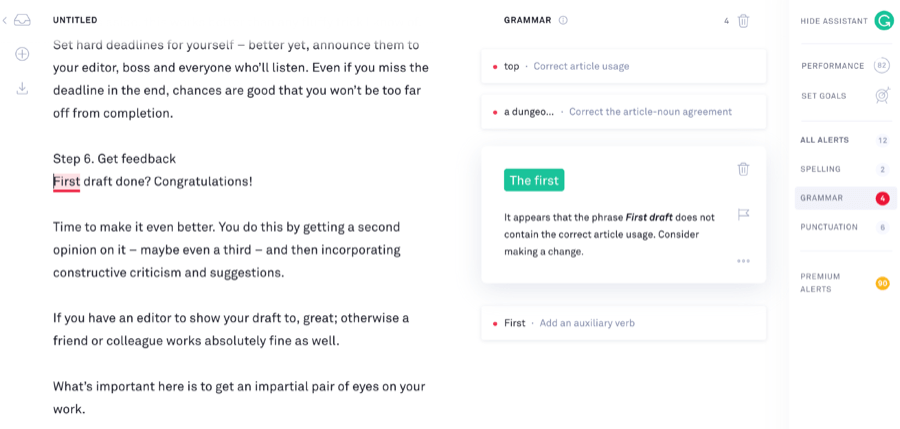Flag the suggestion as incorrect

(x=743, y=215)
